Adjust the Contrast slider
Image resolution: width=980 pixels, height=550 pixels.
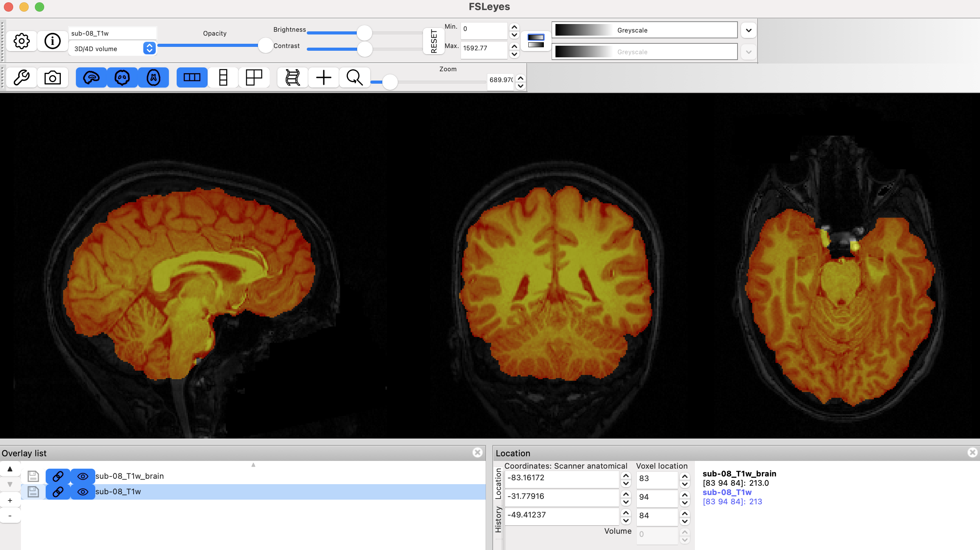point(364,49)
